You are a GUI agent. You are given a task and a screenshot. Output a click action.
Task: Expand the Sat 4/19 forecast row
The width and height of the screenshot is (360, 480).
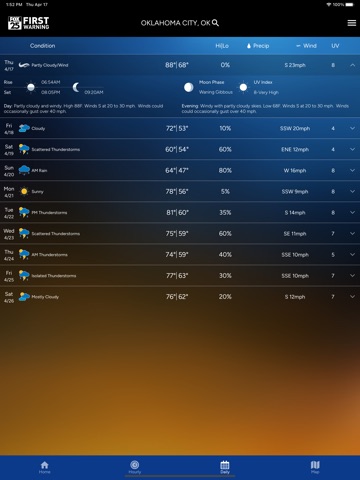[x=352, y=149]
